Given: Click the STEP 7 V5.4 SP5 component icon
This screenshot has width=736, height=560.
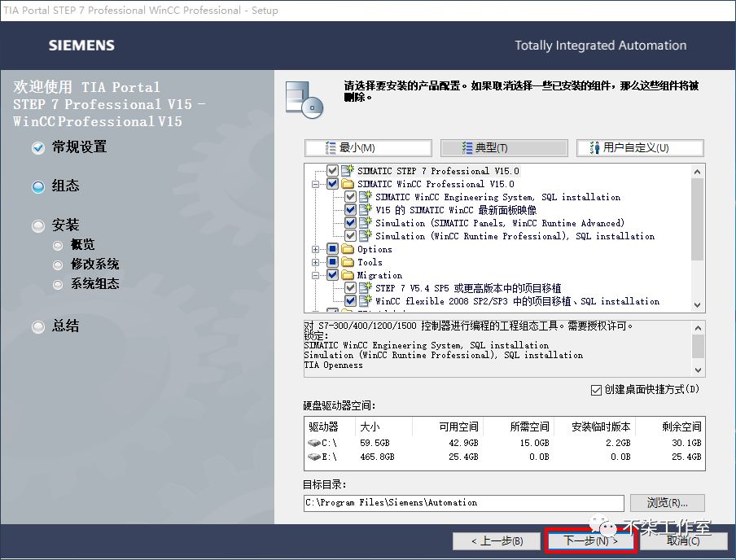Looking at the screenshot, I should pos(366,288).
